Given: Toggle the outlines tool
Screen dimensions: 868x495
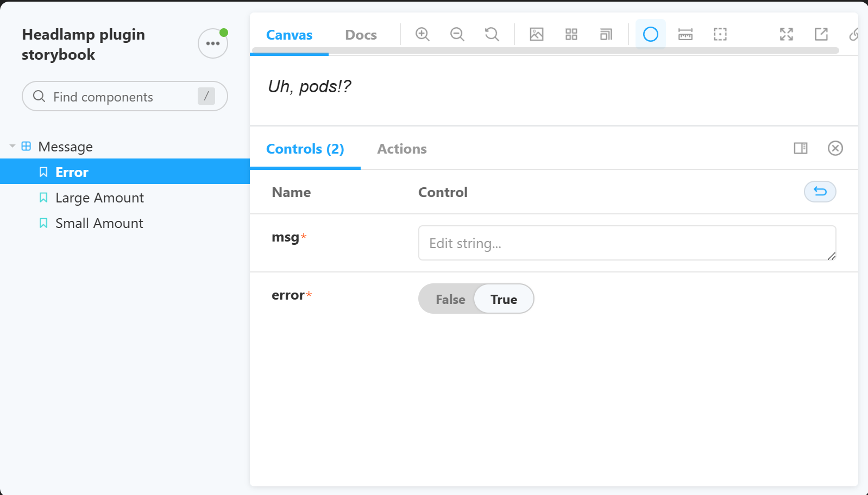Looking at the screenshot, I should coord(720,34).
